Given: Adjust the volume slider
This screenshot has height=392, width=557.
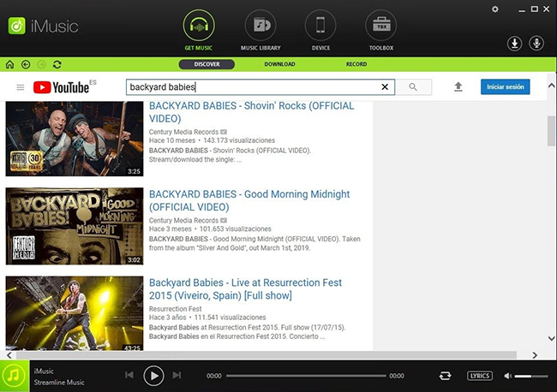Looking at the screenshot, I should (x=531, y=376).
